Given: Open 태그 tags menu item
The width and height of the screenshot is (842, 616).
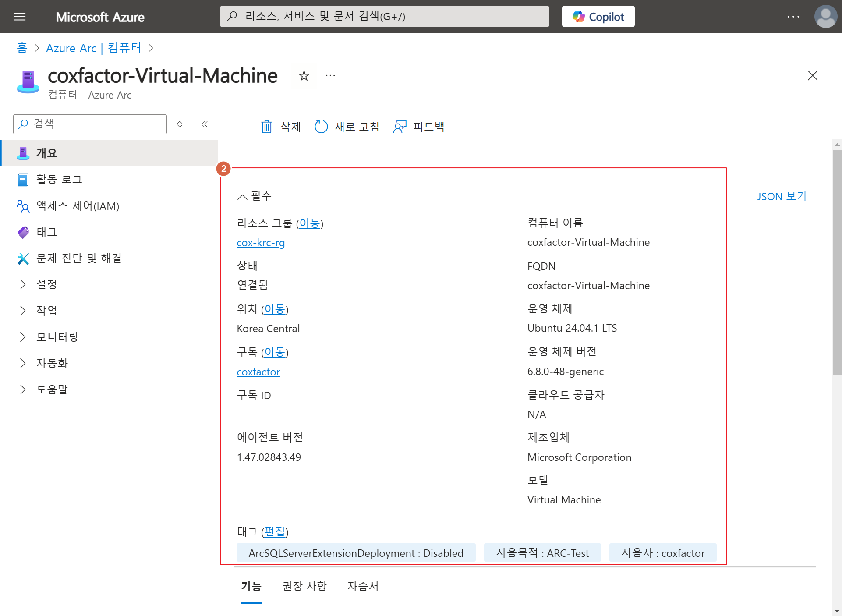Looking at the screenshot, I should pos(46,232).
